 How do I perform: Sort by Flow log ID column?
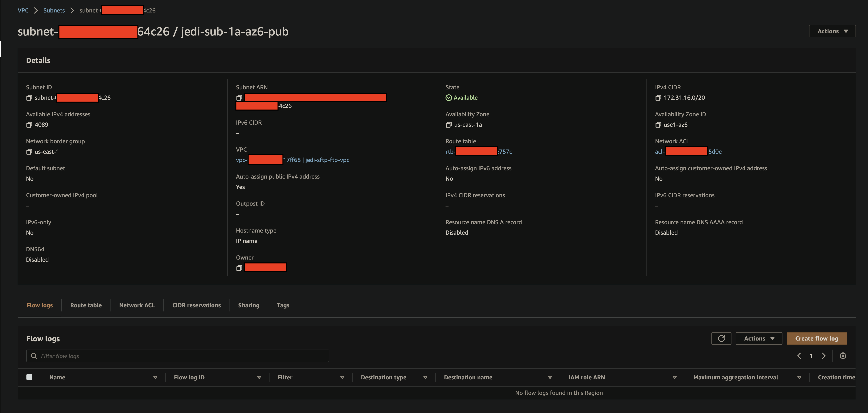(259, 377)
